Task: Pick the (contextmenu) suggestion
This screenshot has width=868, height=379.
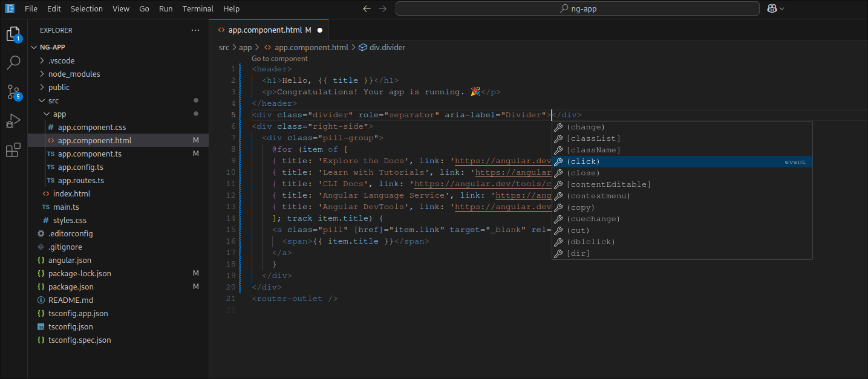Action: click(682, 196)
